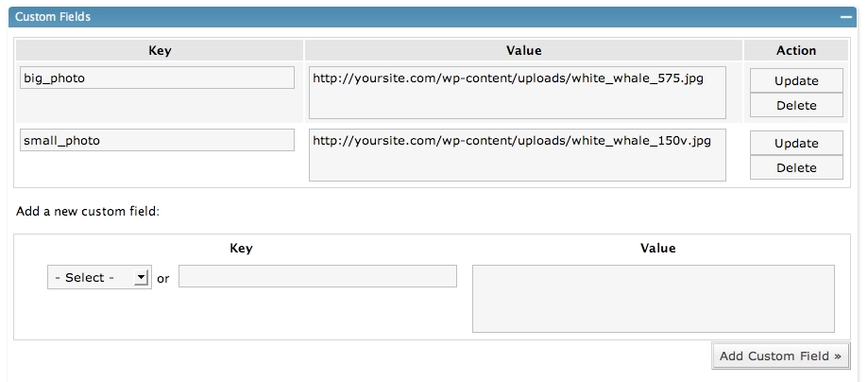Viewport: 868px width, 382px height.
Task: Delete the small_photo custom field
Action: pos(795,167)
